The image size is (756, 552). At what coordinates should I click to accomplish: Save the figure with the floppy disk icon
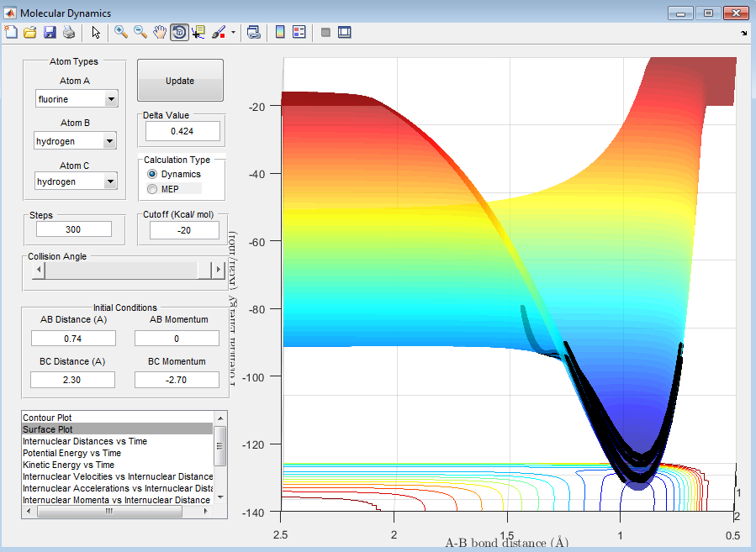50,32
